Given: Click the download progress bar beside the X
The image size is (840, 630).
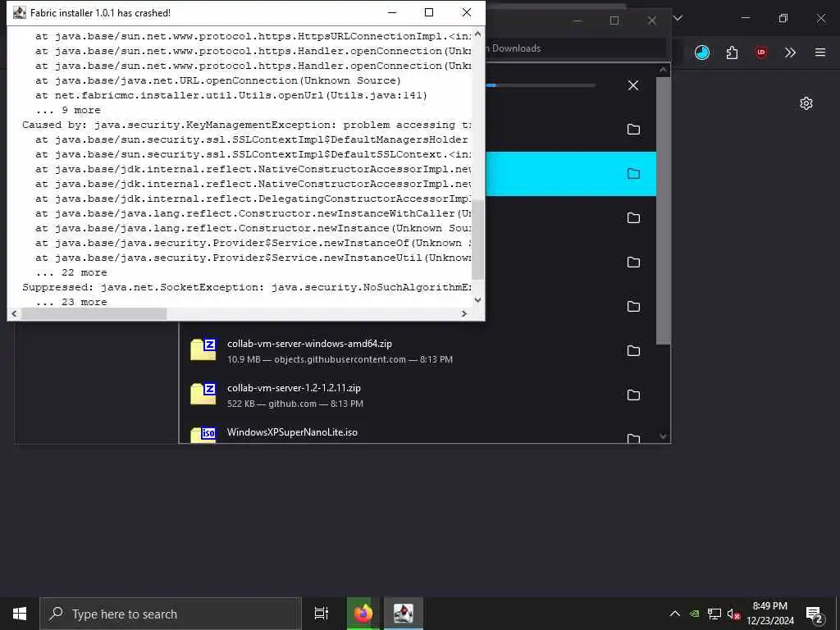Looking at the screenshot, I should tap(540, 85).
